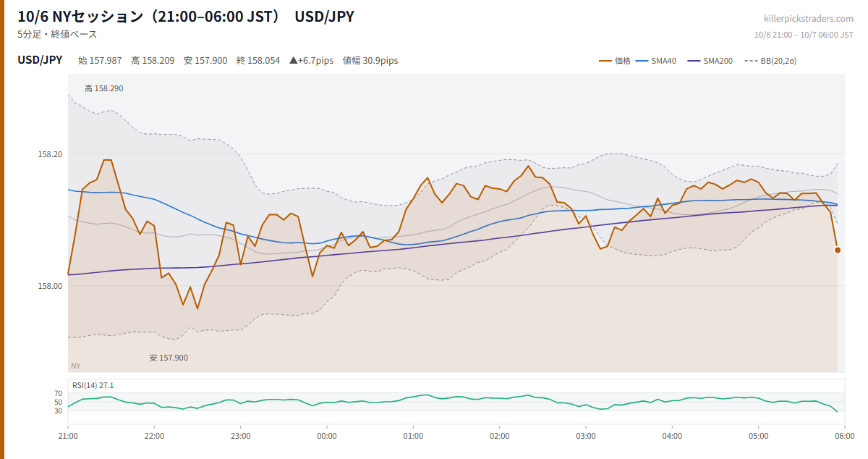Click the closing value 終 158.054

tap(258, 61)
